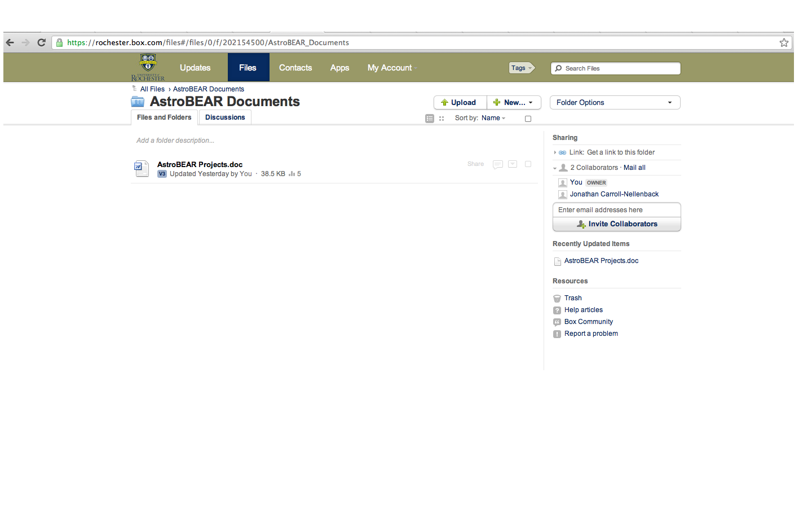The height and width of the screenshot is (508, 812).
Task: Click the collaborators person icon
Action: pyautogui.click(x=563, y=168)
